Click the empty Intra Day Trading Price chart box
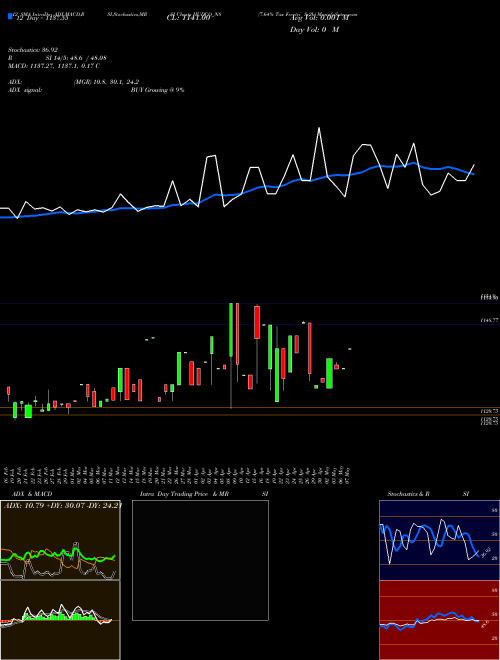 tap(200, 560)
